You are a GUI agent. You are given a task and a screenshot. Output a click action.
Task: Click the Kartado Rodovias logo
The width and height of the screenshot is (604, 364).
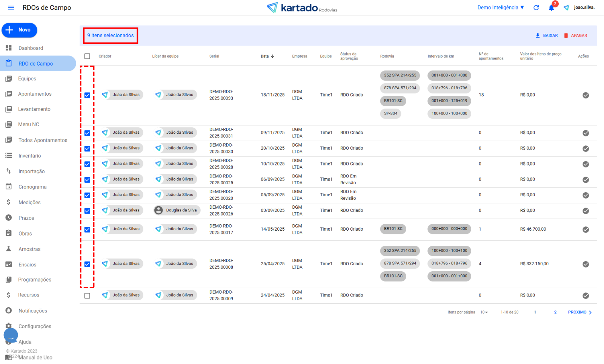[x=302, y=8]
